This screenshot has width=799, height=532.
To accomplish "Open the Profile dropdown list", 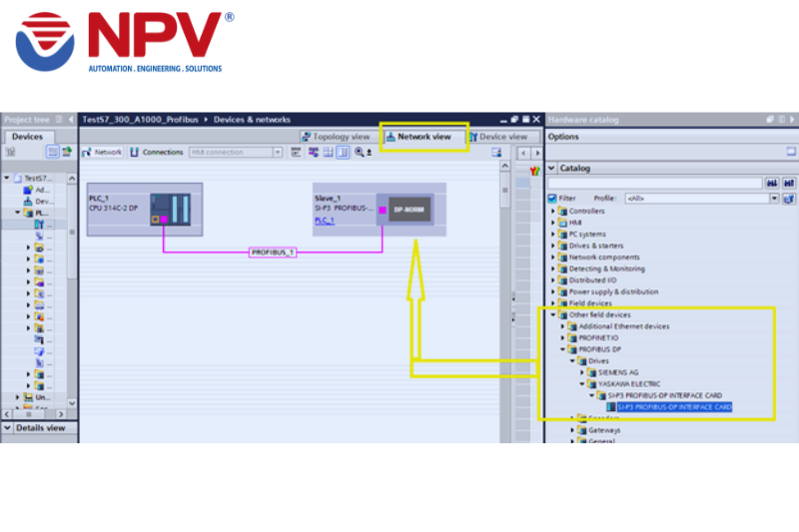I will [774, 199].
